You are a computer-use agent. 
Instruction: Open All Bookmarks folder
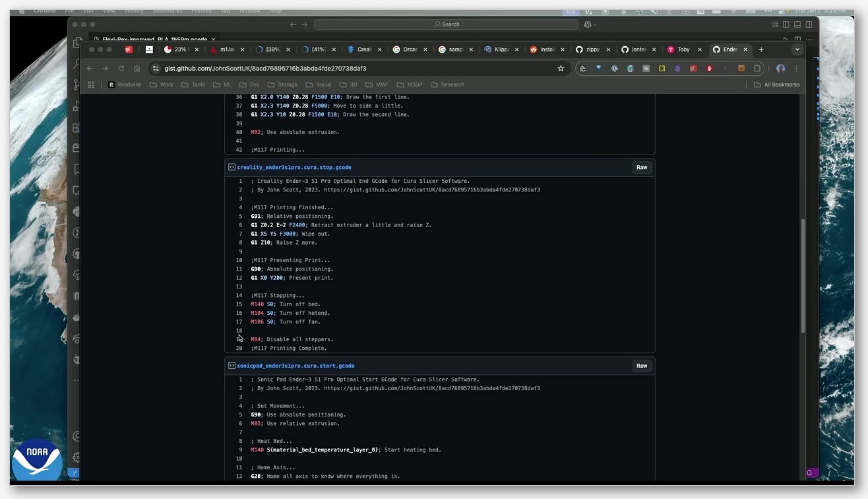click(777, 84)
